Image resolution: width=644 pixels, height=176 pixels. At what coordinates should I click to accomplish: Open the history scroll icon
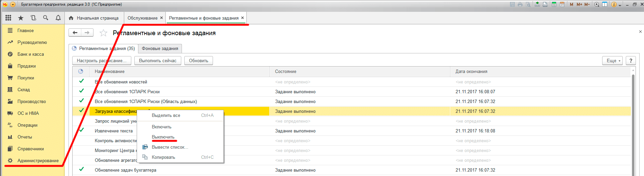(33, 18)
